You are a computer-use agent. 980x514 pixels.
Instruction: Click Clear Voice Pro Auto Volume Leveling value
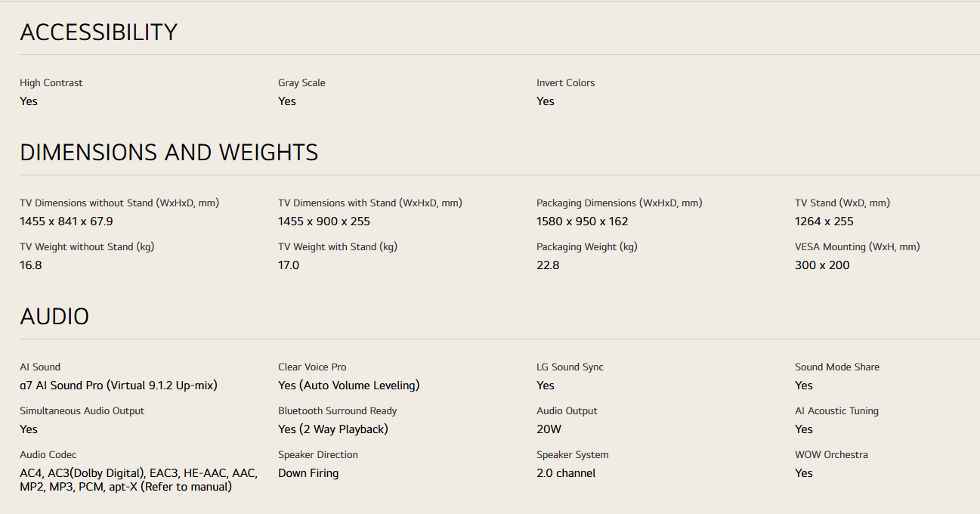348,385
